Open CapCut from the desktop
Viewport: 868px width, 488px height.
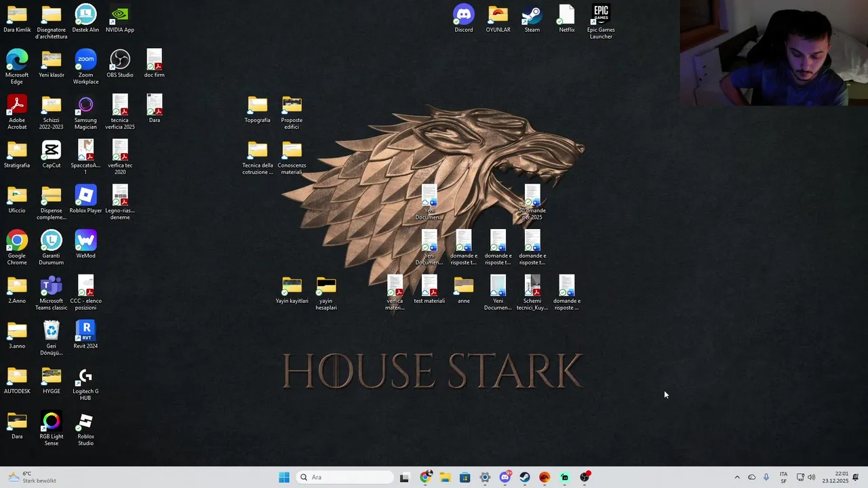pos(52,155)
